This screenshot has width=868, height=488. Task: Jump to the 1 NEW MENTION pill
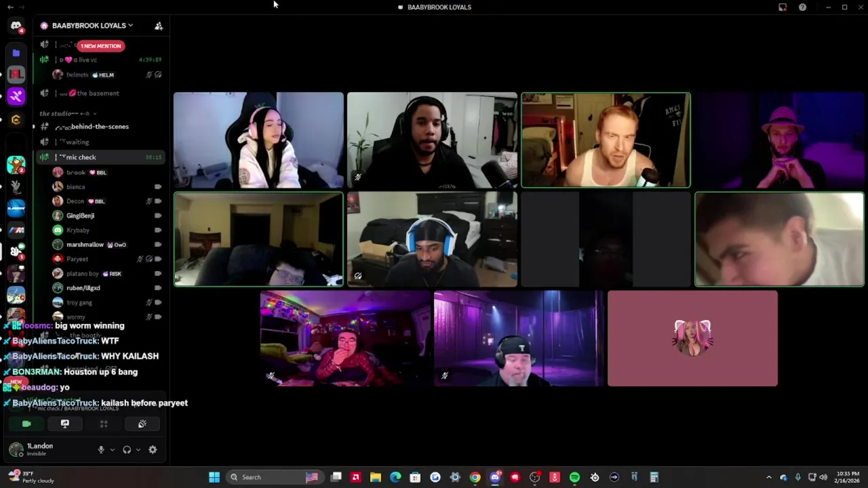point(100,46)
